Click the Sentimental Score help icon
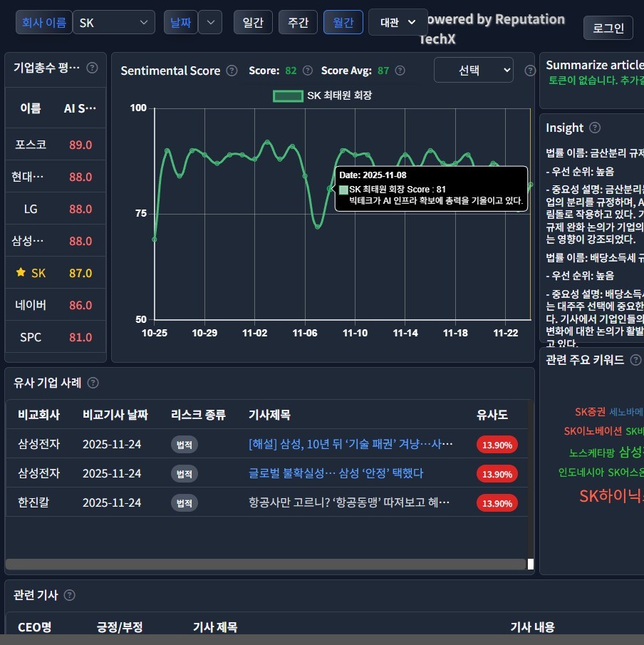Viewport: 644px width, 645px height. click(x=232, y=71)
